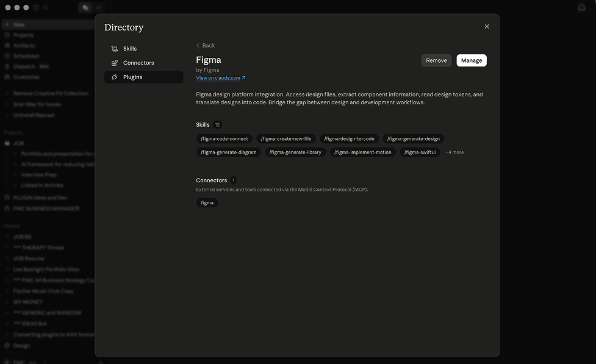
Task: Click the figma connector chip
Action: click(207, 203)
